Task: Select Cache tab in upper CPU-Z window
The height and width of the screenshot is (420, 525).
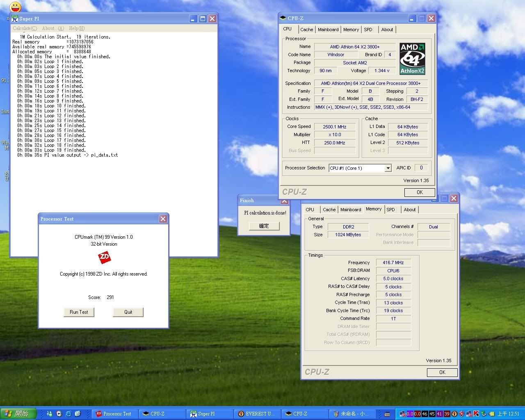Action: point(306,30)
